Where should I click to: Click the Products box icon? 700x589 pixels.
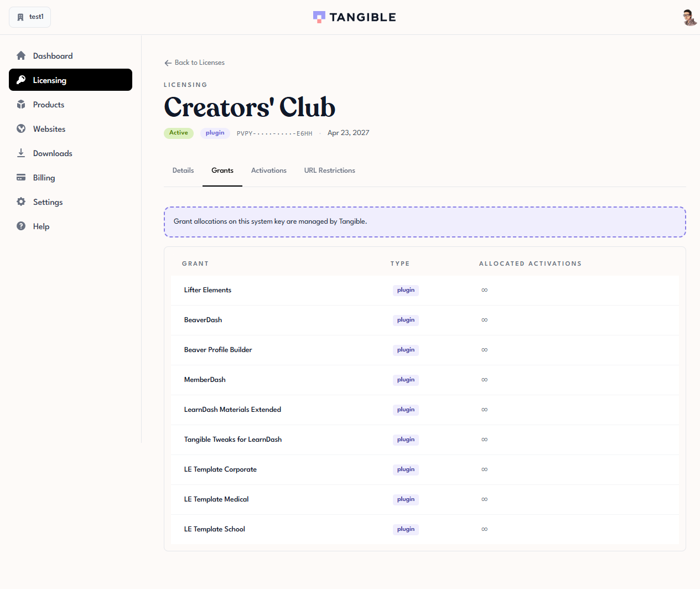click(x=21, y=104)
